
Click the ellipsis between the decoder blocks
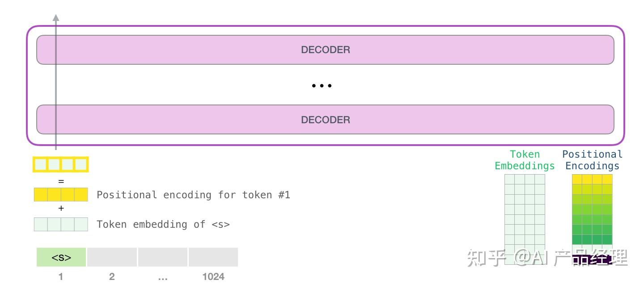click(322, 85)
